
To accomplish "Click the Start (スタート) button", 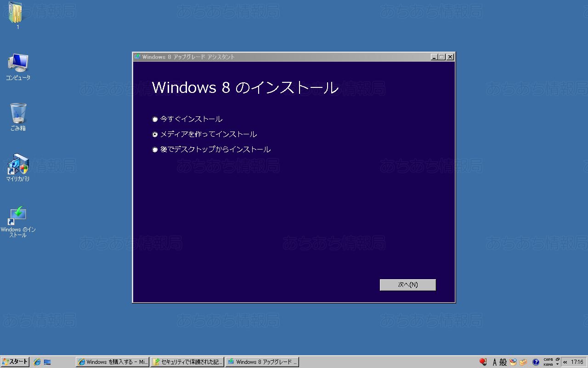I will pyautogui.click(x=15, y=362).
